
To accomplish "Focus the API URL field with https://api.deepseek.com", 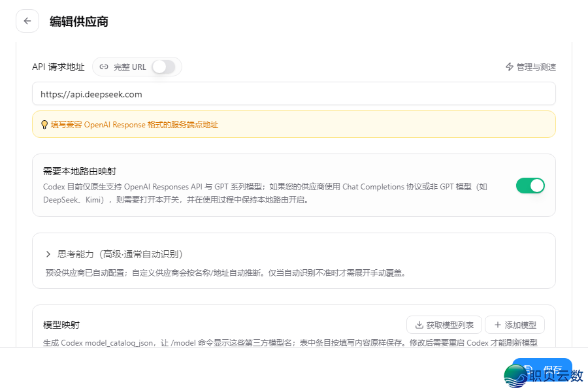I will [293, 94].
